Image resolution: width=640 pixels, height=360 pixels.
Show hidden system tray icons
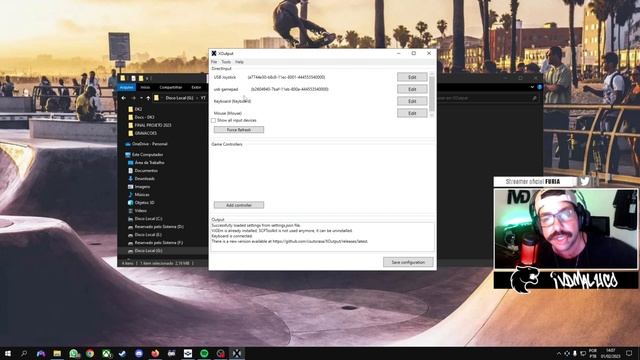558,353
